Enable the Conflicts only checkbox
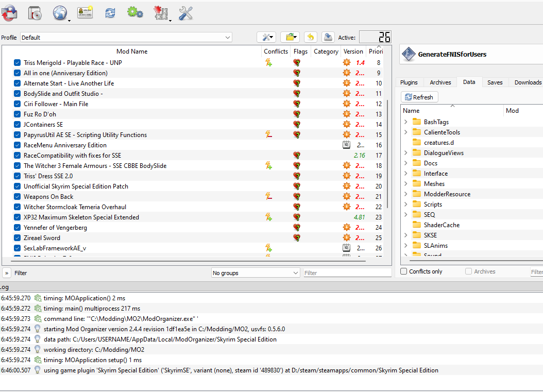Image resolution: width=543 pixels, height=392 pixels. (x=404, y=271)
